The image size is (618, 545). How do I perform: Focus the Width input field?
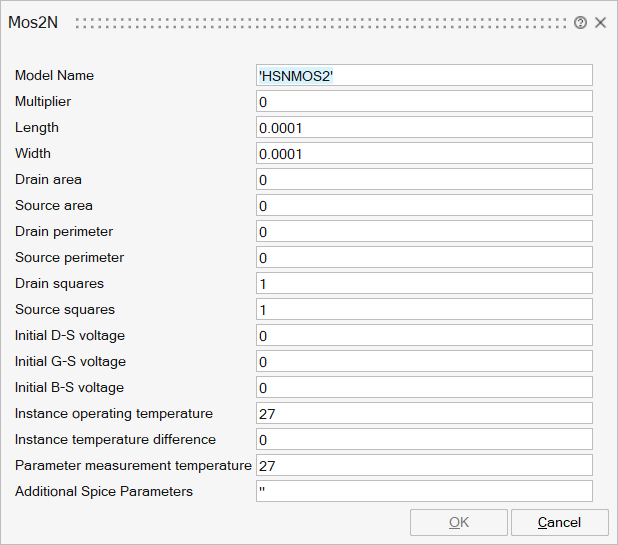point(424,153)
